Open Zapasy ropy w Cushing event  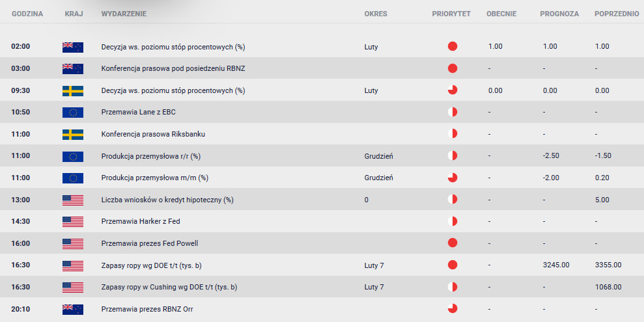[169, 287]
